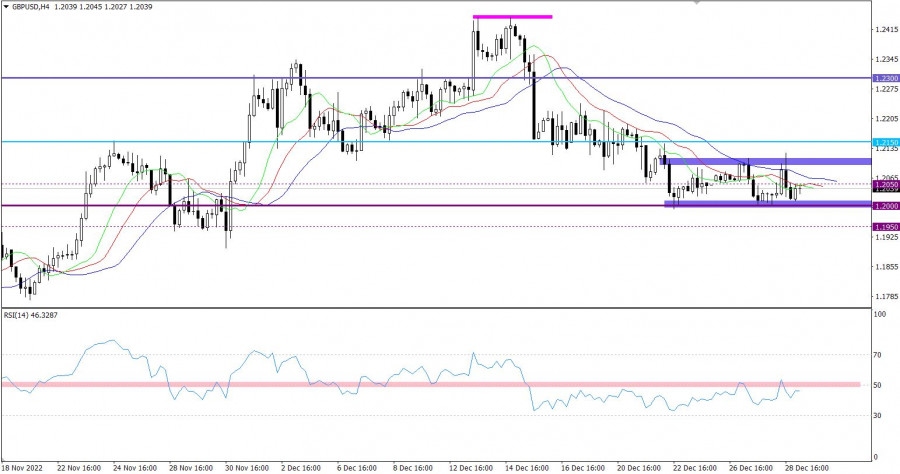Click the RSI scale value 70

coord(880,354)
